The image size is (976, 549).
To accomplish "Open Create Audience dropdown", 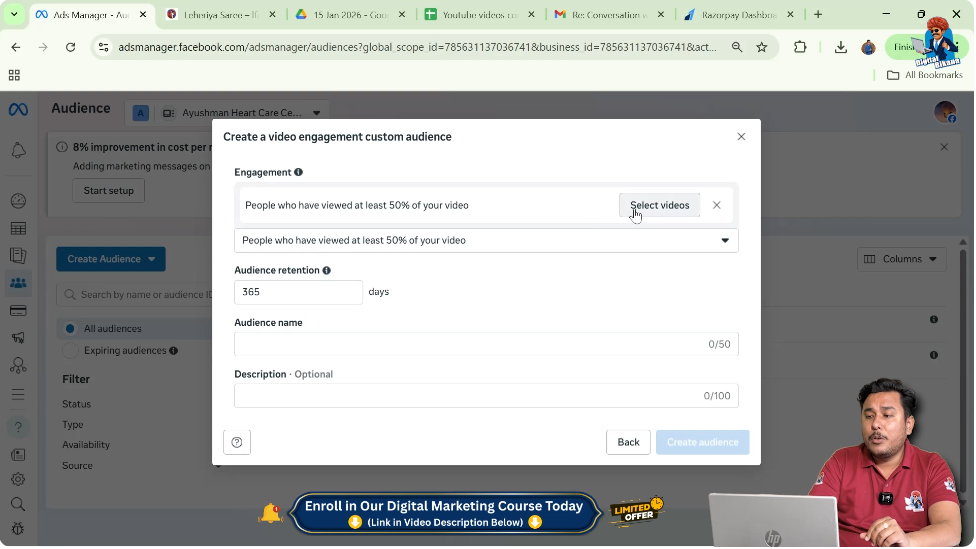I will coord(111,259).
